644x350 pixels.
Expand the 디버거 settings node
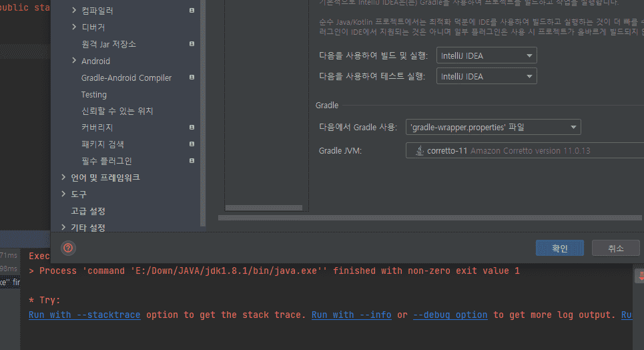74,27
